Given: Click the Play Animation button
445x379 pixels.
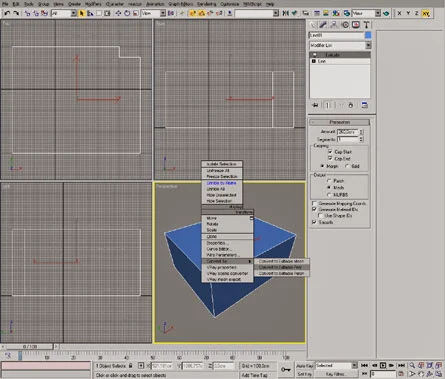Looking at the screenshot, I should (383, 366).
